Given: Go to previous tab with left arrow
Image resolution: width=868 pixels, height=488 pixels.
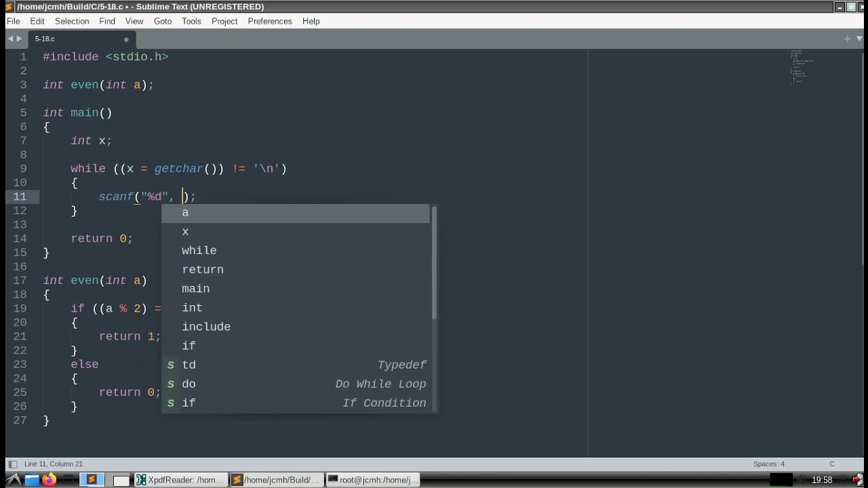Looking at the screenshot, I should pyautogui.click(x=10, y=39).
